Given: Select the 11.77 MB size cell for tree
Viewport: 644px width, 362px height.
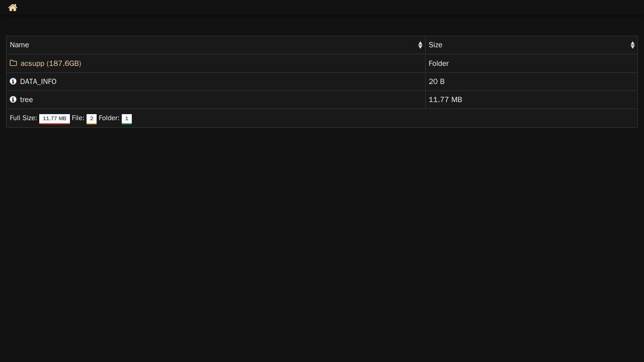Looking at the screenshot, I should [x=531, y=100].
